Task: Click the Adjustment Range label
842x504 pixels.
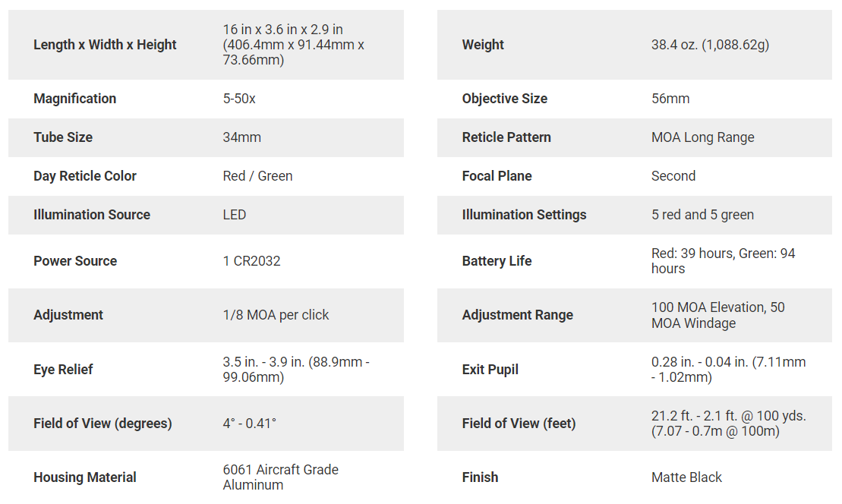Action: coord(517,315)
